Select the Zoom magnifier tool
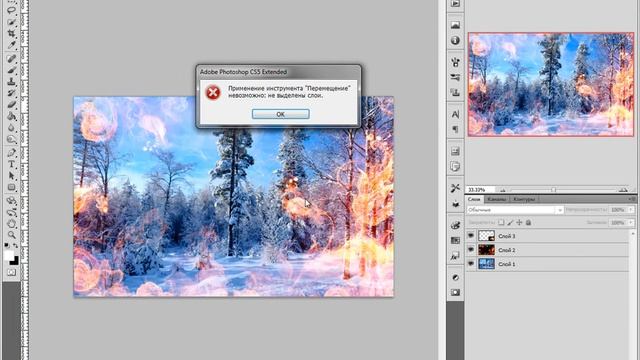This screenshot has width=640, height=360. click(x=11, y=235)
